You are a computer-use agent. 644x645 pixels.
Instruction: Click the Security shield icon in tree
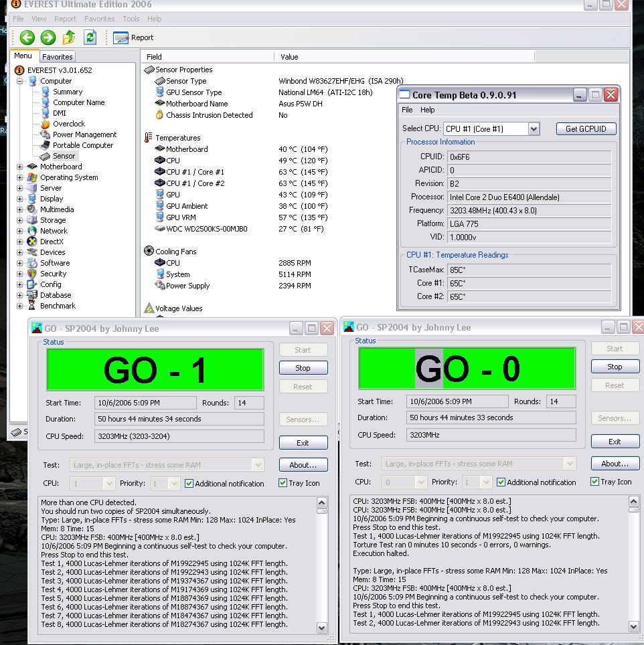pos(32,274)
